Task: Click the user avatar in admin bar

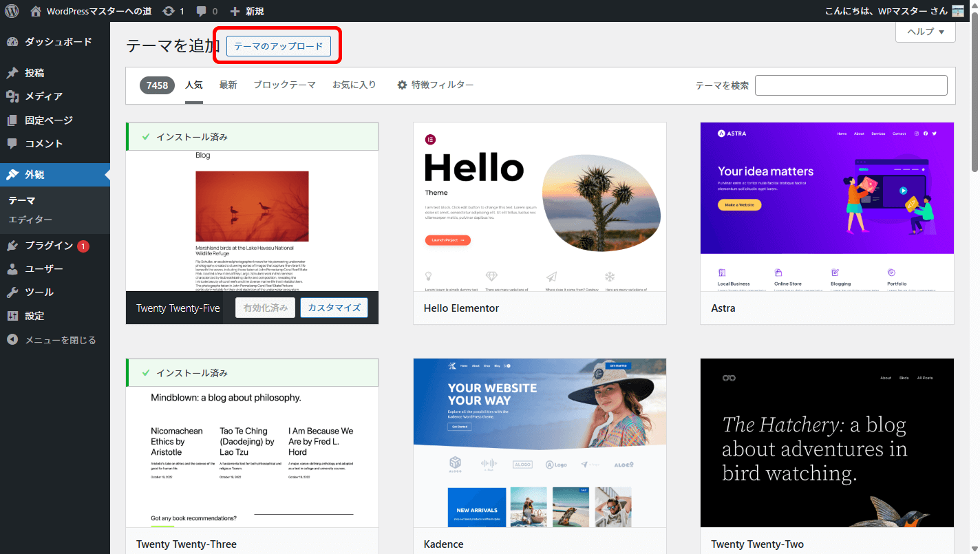Action: tap(957, 11)
